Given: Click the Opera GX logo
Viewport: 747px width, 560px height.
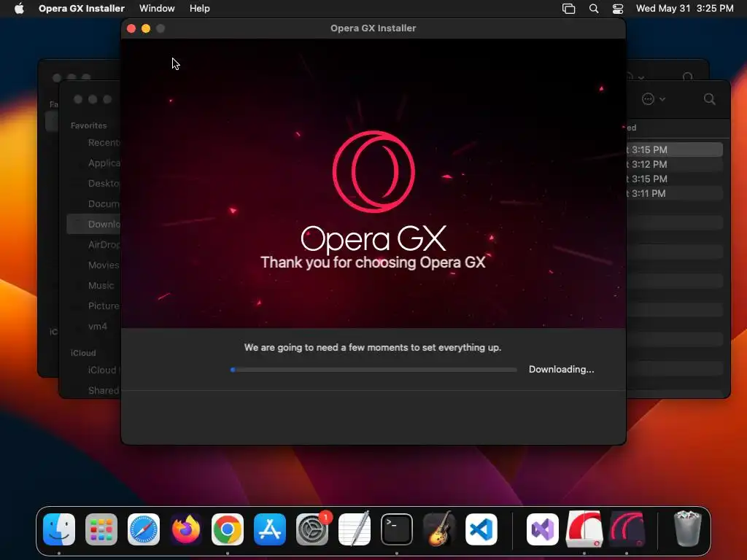Looking at the screenshot, I should (x=373, y=171).
